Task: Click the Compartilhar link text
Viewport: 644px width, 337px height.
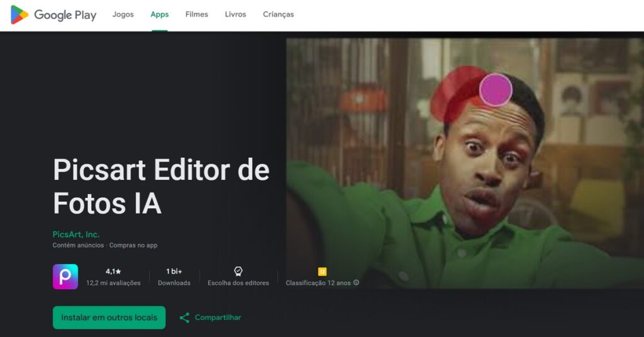Action: pos(218,318)
